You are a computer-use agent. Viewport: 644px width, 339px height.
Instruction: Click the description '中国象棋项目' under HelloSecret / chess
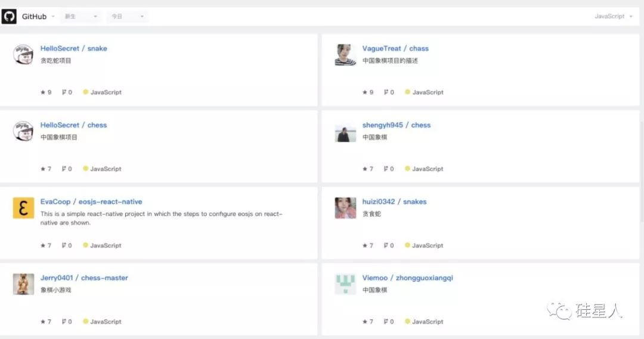58,137
